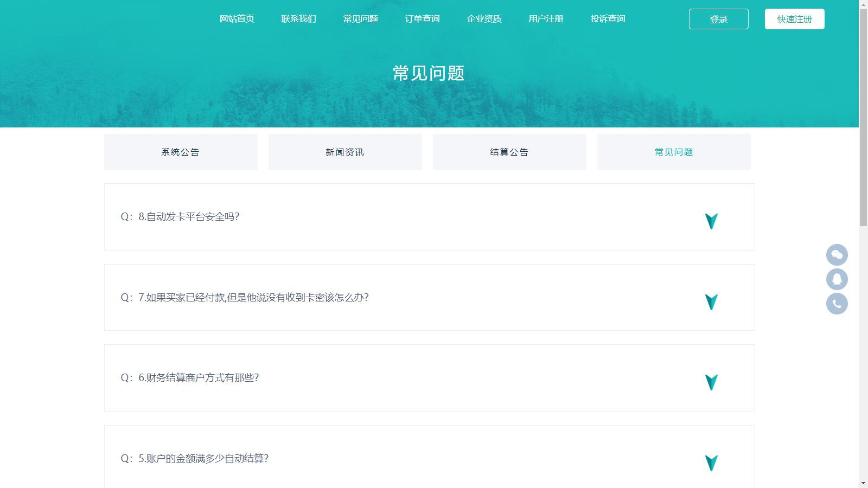The width and height of the screenshot is (868, 488).
Task: Expand question 8 about platform safety
Action: tap(711, 221)
